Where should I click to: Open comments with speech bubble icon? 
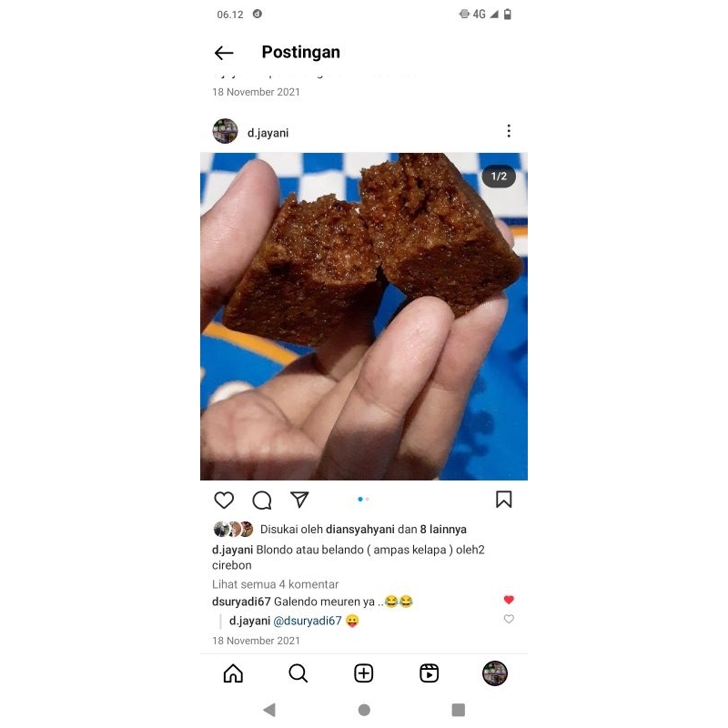pyautogui.click(x=262, y=500)
